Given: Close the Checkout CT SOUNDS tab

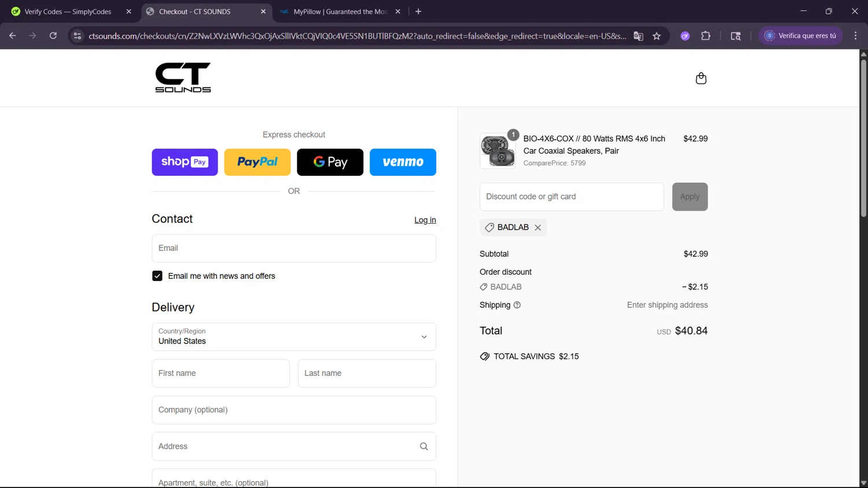Looking at the screenshot, I should 263,12.
